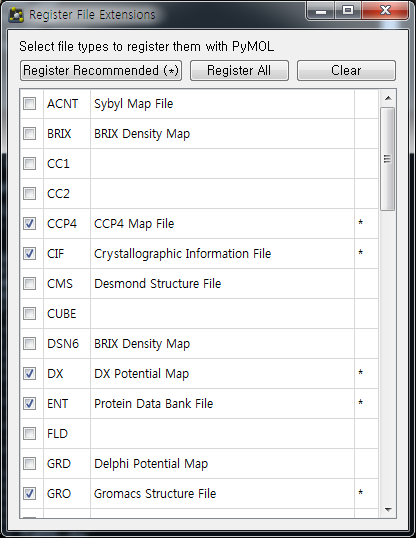416x538 pixels.
Task: Enable the ACNT Sybyl Map File checkbox
Action: [30, 104]
